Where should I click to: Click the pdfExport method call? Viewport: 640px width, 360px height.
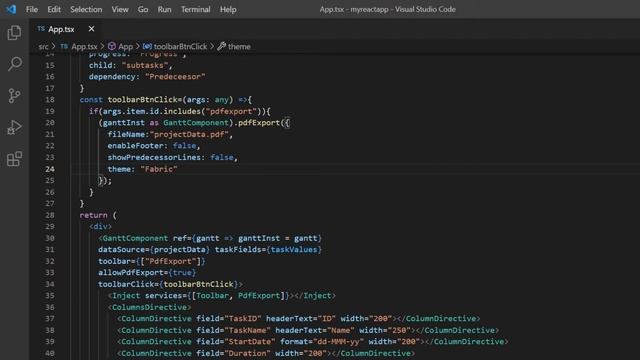point(259,123)
